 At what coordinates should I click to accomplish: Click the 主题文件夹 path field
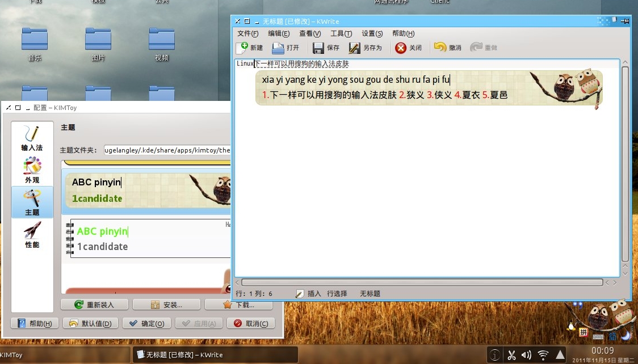[167, 150]
